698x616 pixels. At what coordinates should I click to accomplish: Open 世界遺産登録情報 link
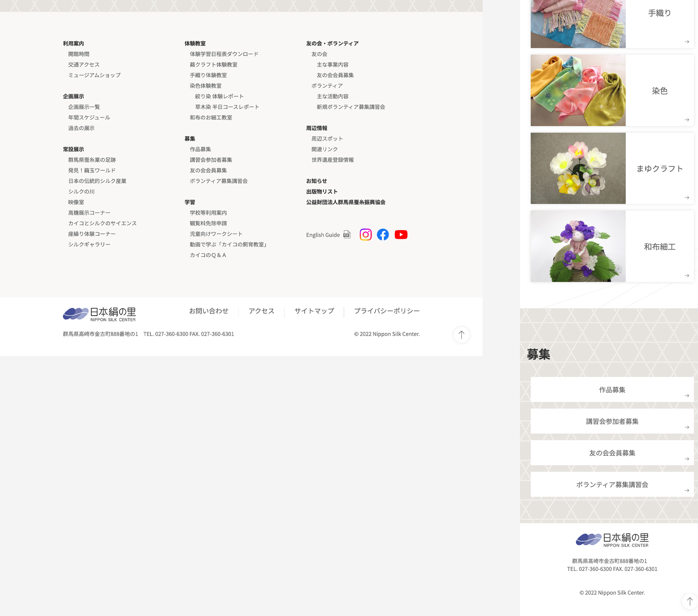click(x=332, y=160)
